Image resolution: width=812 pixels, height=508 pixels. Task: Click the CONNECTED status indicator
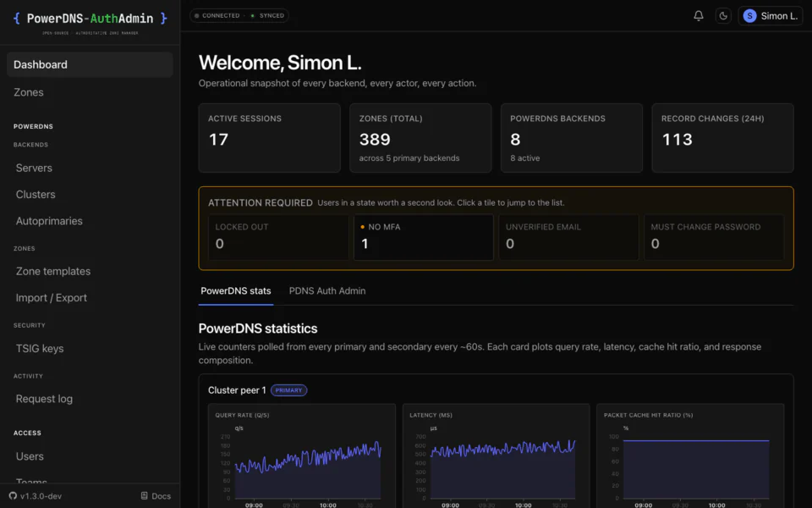217,15
